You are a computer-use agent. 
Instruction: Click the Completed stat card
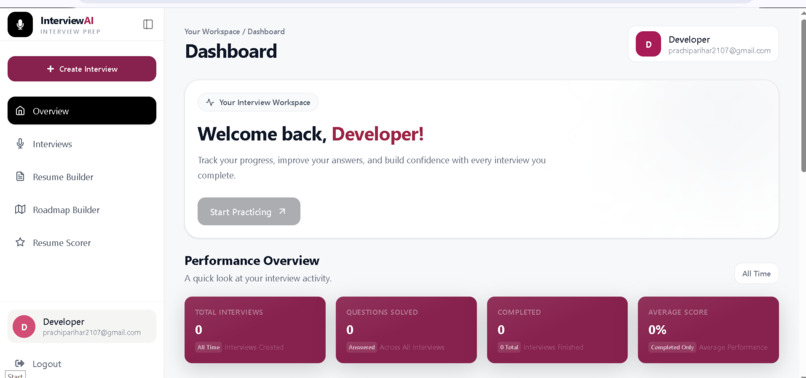click(x=557, y=330)
